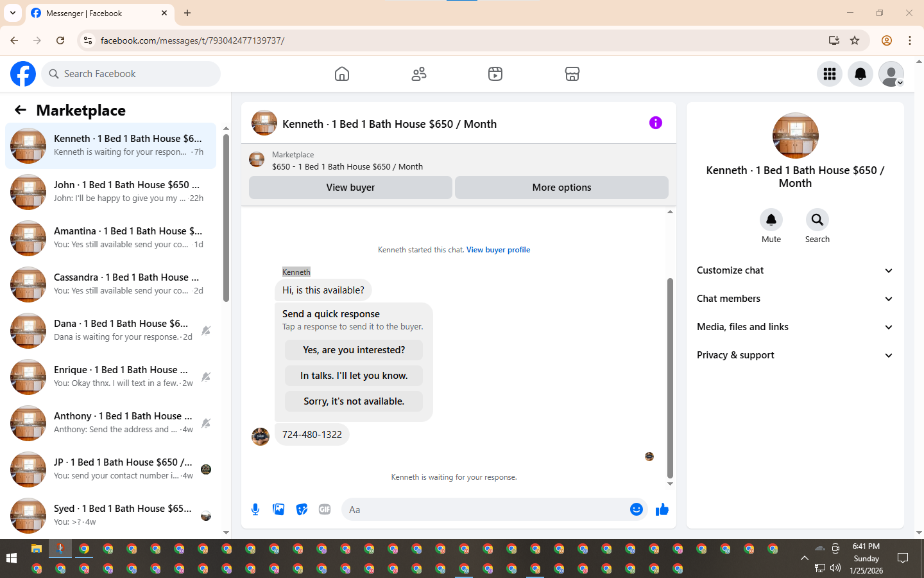Expand the Privacy & support section
Image resolution: width=924 pixels, height=578 pixels.
point(795,355)
